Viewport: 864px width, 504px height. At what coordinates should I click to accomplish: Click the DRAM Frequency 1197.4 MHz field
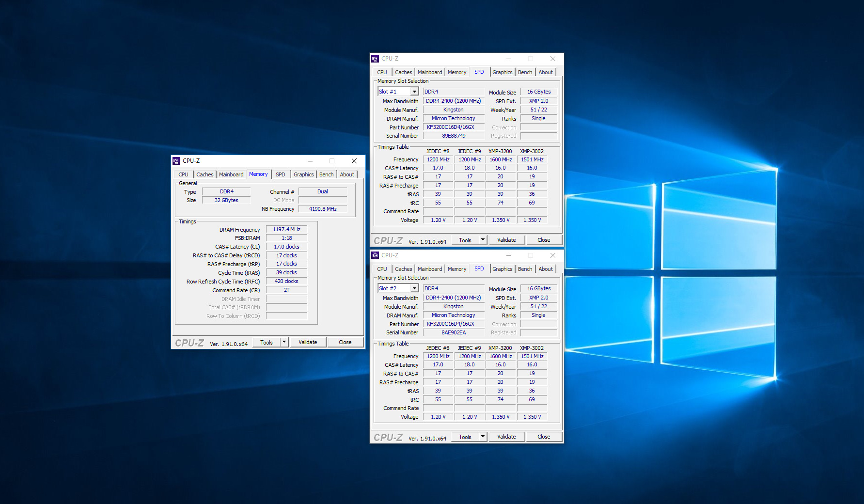point(286,230)
